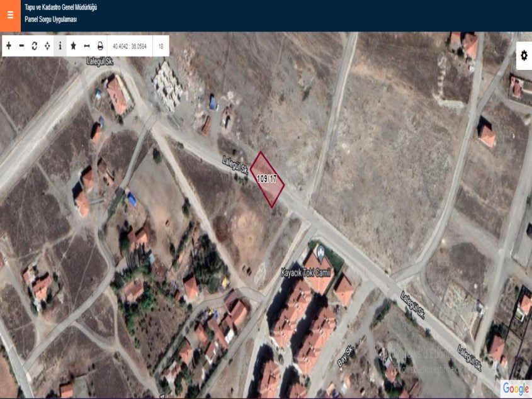532x399 pixels.
Task: Zoom out with the minus button
Action: 21,46
